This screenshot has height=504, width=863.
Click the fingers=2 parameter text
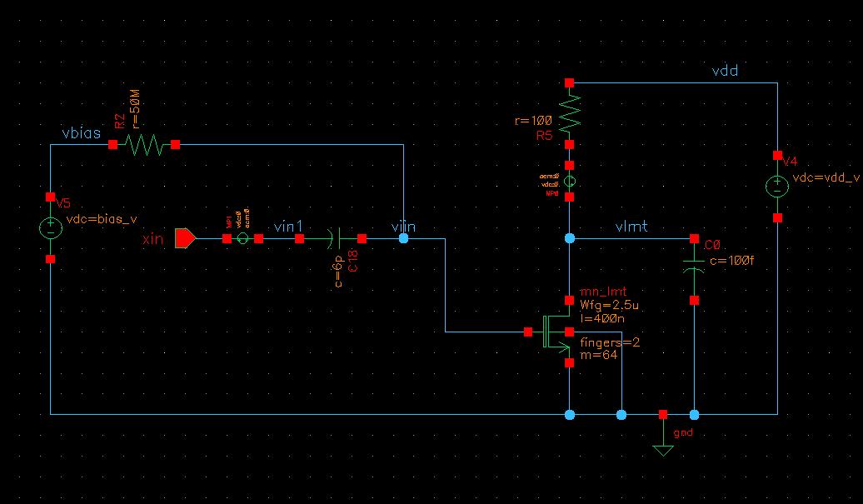tap(610, 342)
